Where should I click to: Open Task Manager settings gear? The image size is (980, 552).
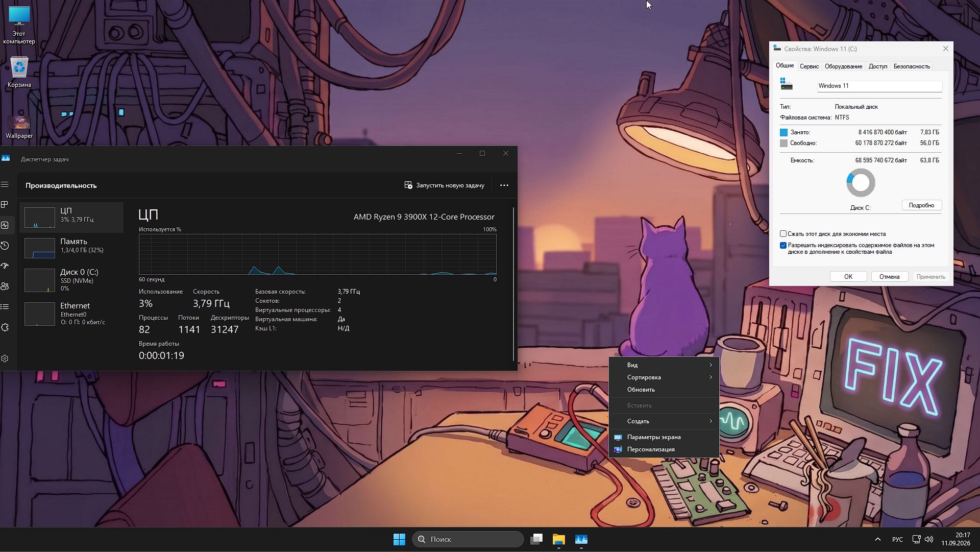(x=5, y=359)
